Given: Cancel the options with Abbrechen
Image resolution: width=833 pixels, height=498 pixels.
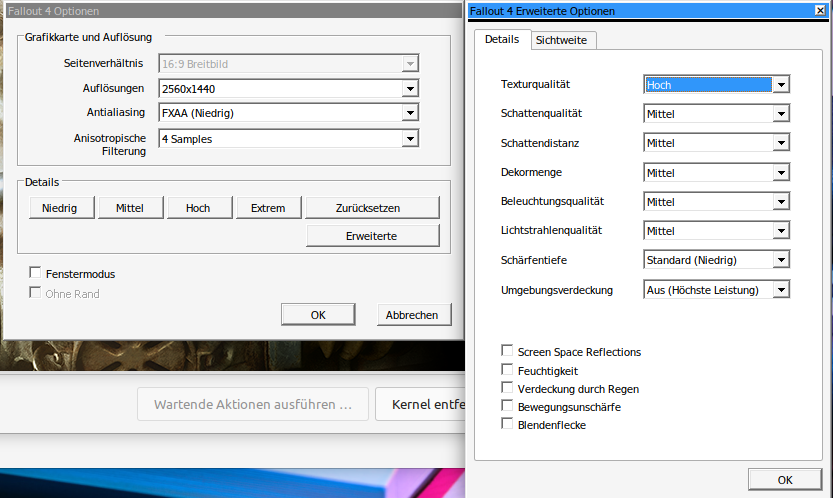Looking at the screenshot, I should point(414,315).
